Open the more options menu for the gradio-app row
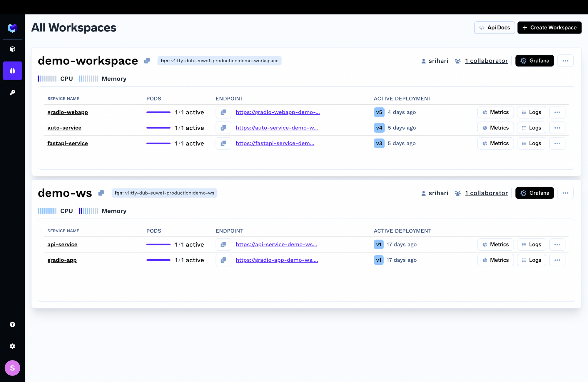The width and height of the screenshot is (588, 382). tap(557, 260)
